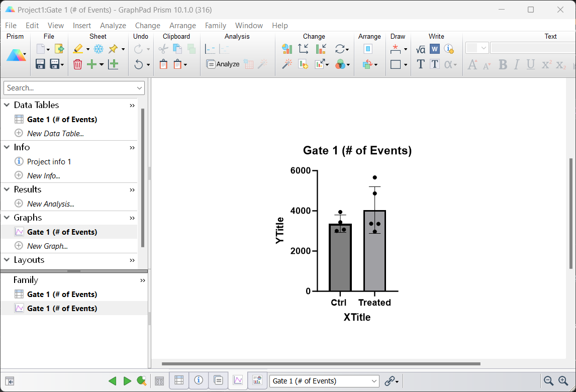This screenshot has width=576, height=392.
Task: Open the sheet selector dropdown at bottom
Action: 374,381
